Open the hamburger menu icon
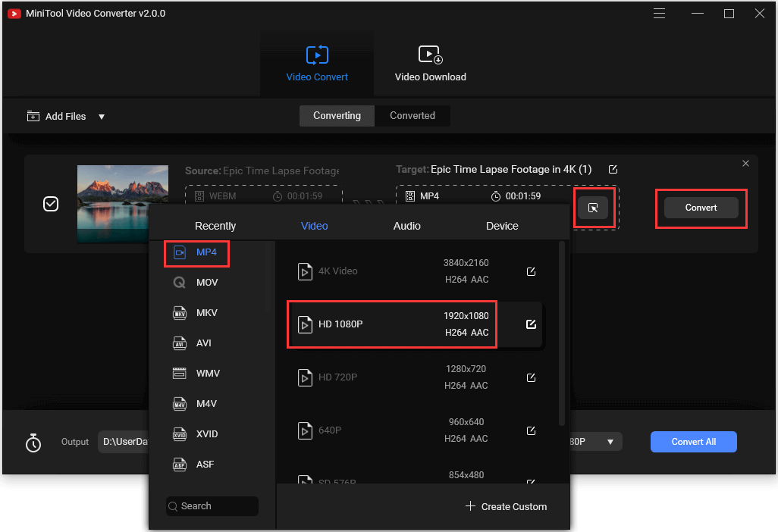778x532 pixels. [659, 14]
